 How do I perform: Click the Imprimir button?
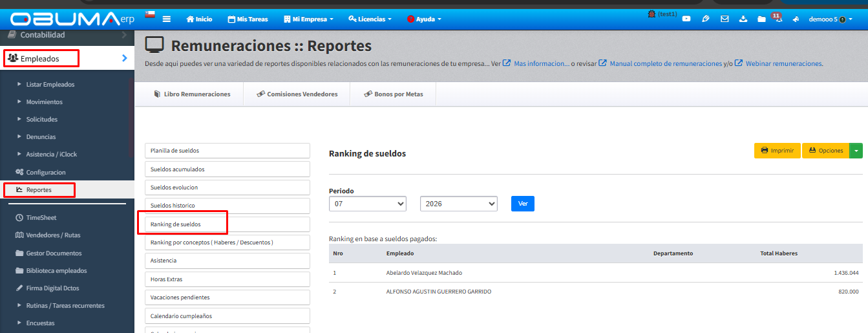[778, 151]
